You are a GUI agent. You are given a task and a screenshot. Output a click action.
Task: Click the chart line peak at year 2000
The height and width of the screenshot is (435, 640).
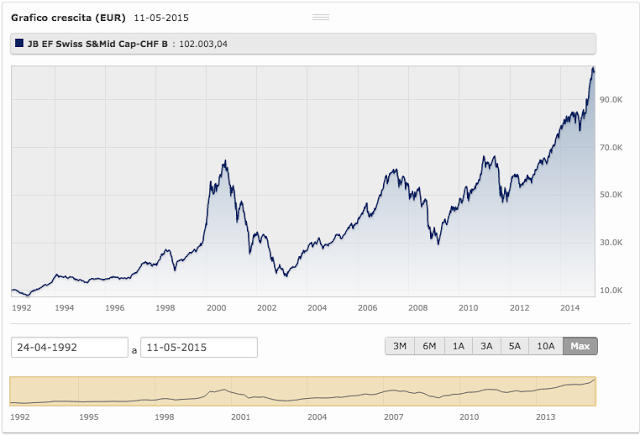224,160
